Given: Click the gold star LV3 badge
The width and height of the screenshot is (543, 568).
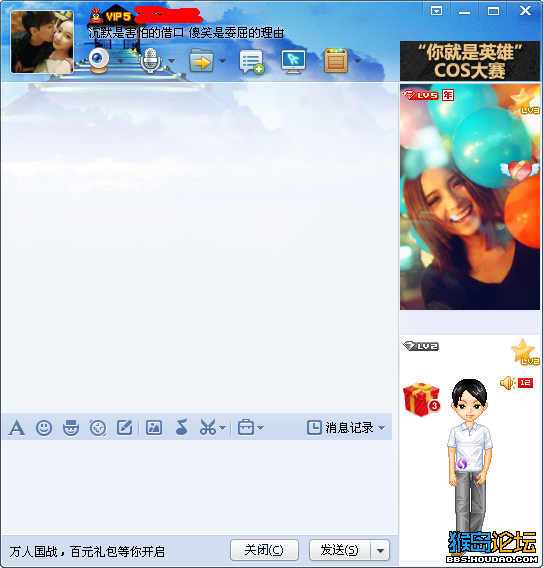Looking at the screenshot, I should pos(524,101).
